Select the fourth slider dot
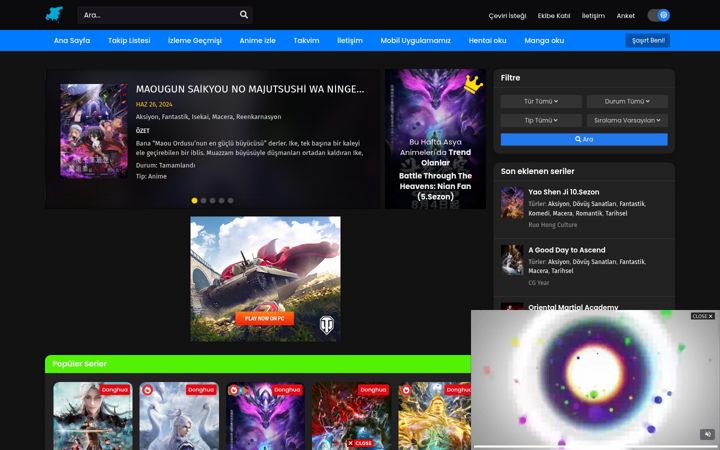Viewport: 720px width, 450px height. pos(221,201)
